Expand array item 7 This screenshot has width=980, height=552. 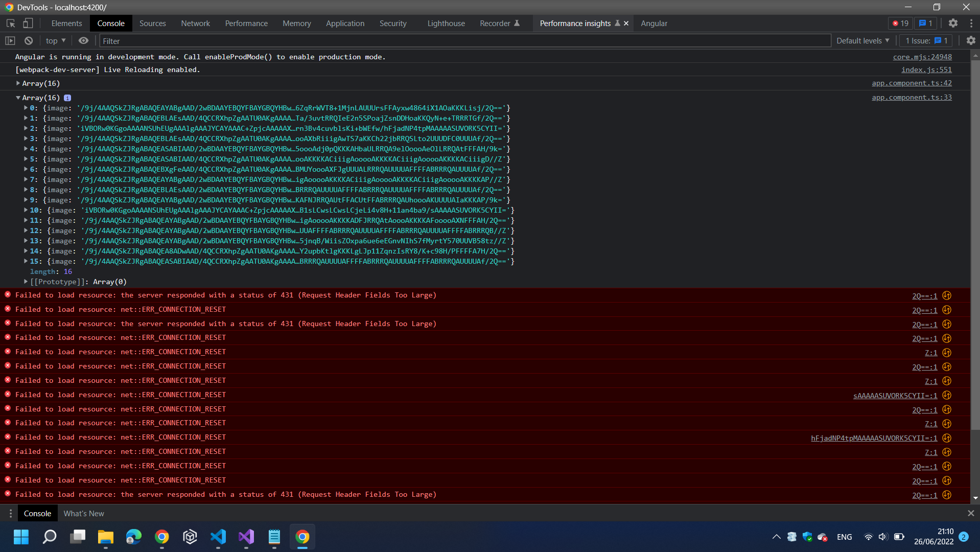click(x=26, y=179)
